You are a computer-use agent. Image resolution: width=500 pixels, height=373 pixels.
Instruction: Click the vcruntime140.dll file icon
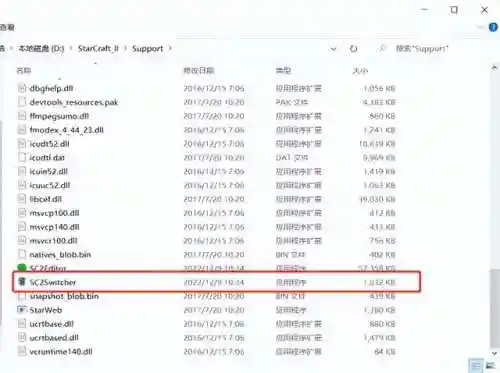click(22, 351)
